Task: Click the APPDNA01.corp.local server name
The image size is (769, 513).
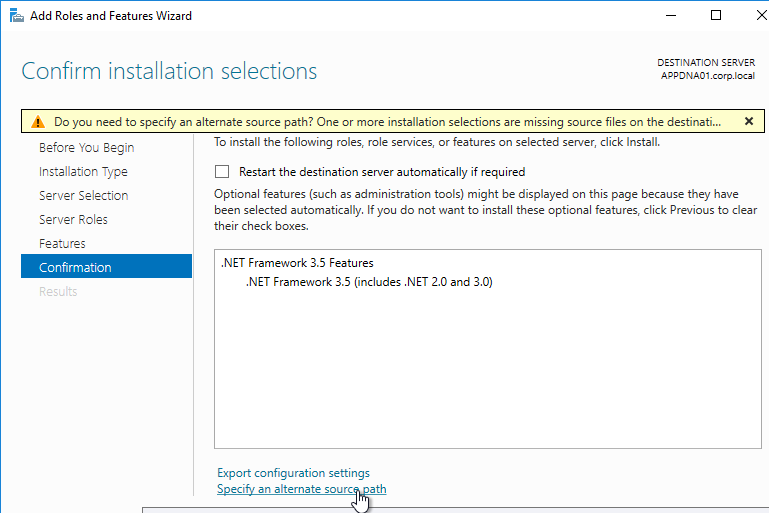Action: tap(708, 76)
